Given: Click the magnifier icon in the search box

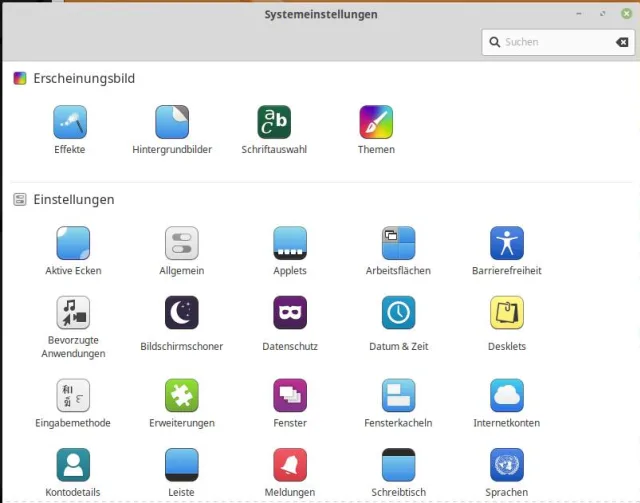Looking at the screenshot, I should pyautogui.click(x=494, y=42).
